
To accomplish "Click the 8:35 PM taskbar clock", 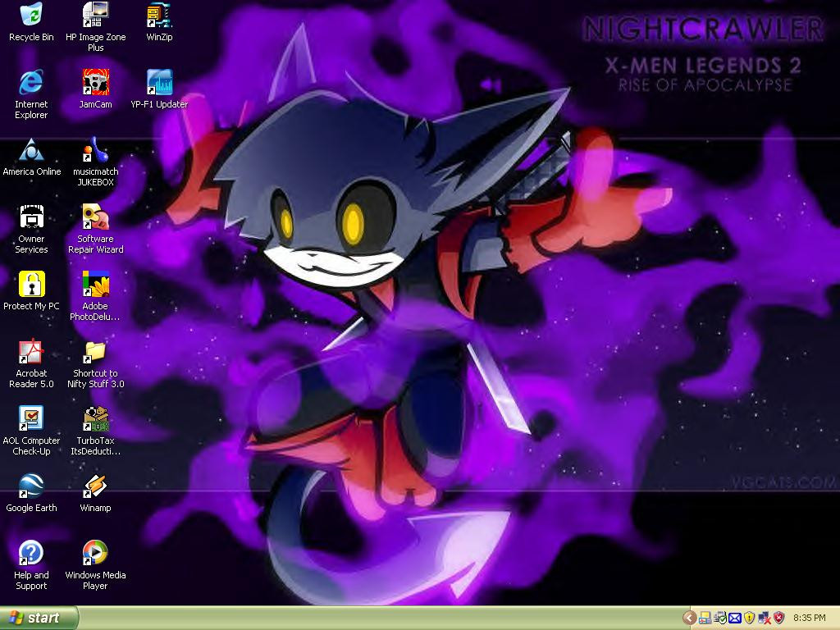I will 809,618.
